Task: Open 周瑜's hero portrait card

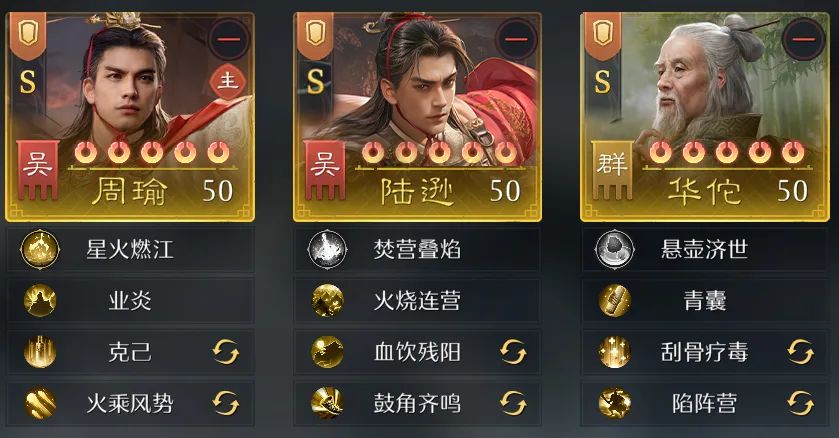Action: [x=130, y=117]
